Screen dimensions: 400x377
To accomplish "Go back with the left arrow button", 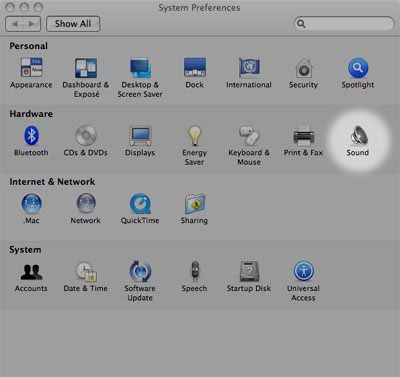I will (15, 24).
